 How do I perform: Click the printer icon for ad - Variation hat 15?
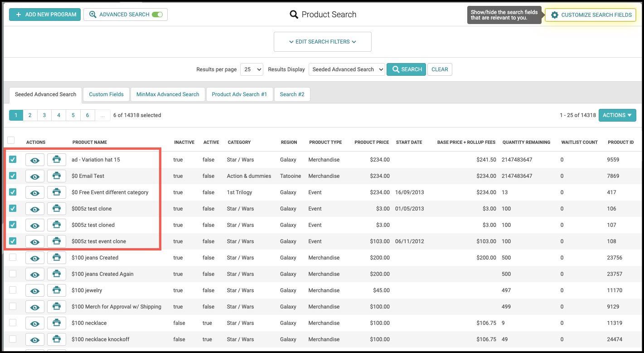[x=57, y=160]
